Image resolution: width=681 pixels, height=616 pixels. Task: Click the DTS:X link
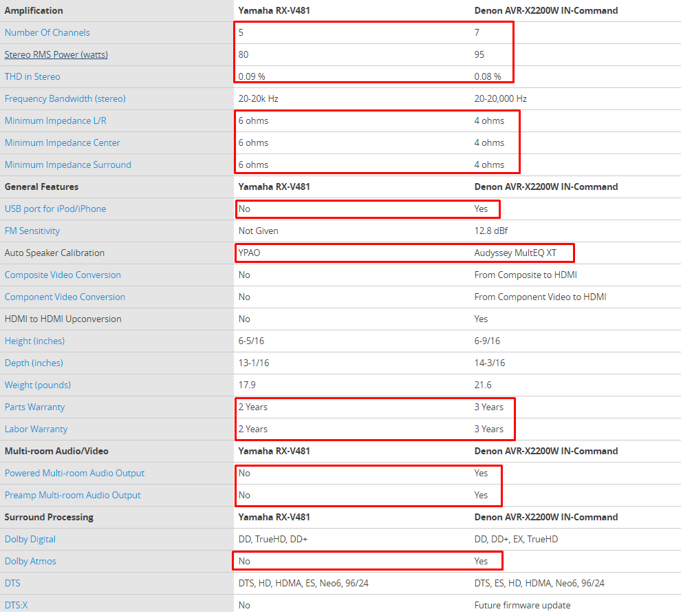click(16, 605)
